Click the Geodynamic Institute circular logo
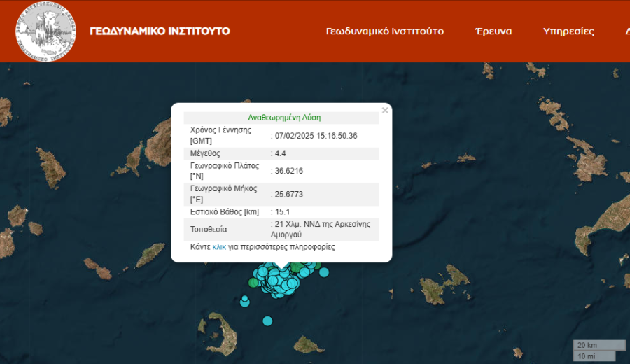Viewport: 630px width, 364px height. coord(45,31)
